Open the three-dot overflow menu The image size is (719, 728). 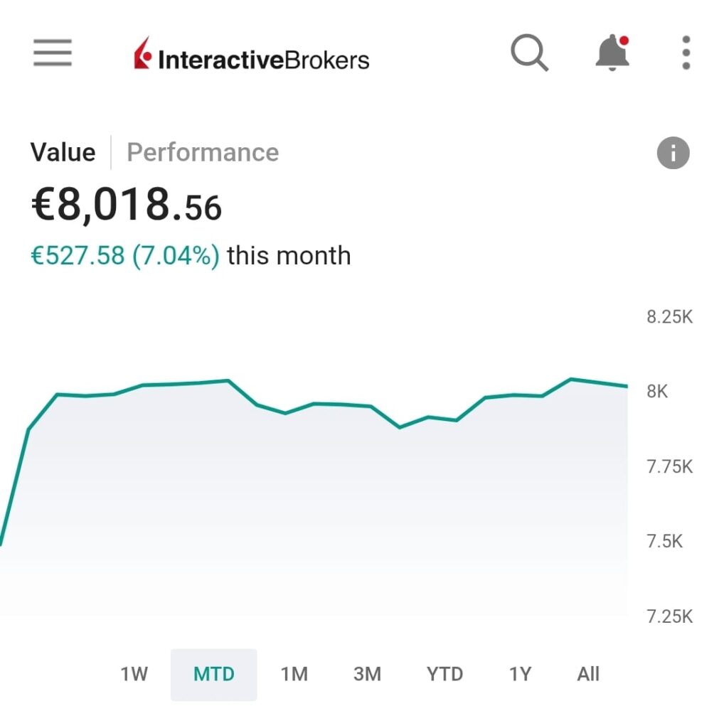(686, 53)
